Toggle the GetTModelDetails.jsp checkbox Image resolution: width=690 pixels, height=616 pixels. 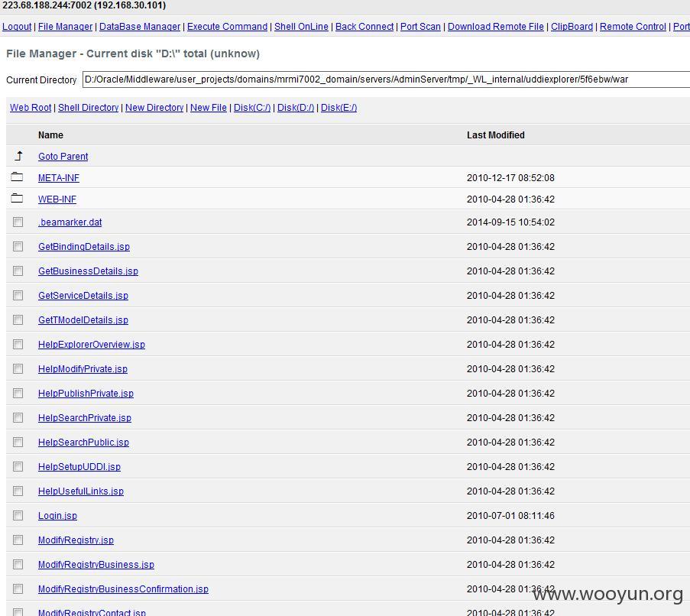18,320
